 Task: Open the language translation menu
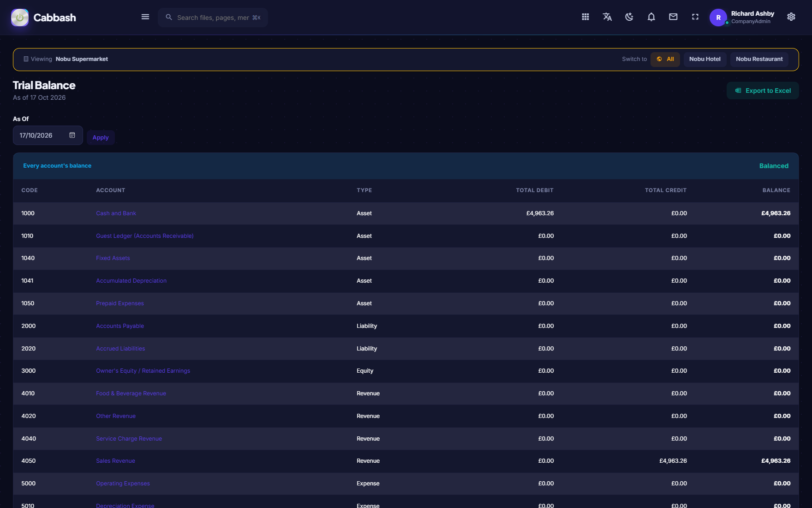[x=607, y=17]
